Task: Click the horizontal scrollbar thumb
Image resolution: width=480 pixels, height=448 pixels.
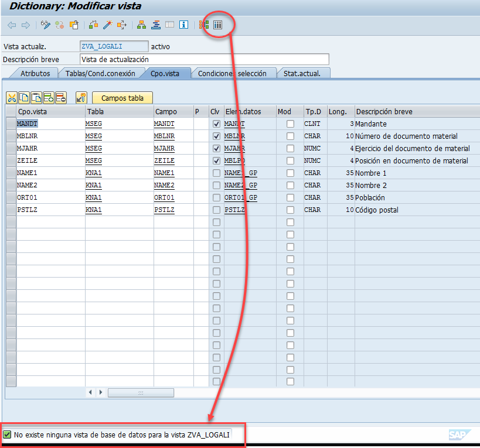Action: click(141, 392)
